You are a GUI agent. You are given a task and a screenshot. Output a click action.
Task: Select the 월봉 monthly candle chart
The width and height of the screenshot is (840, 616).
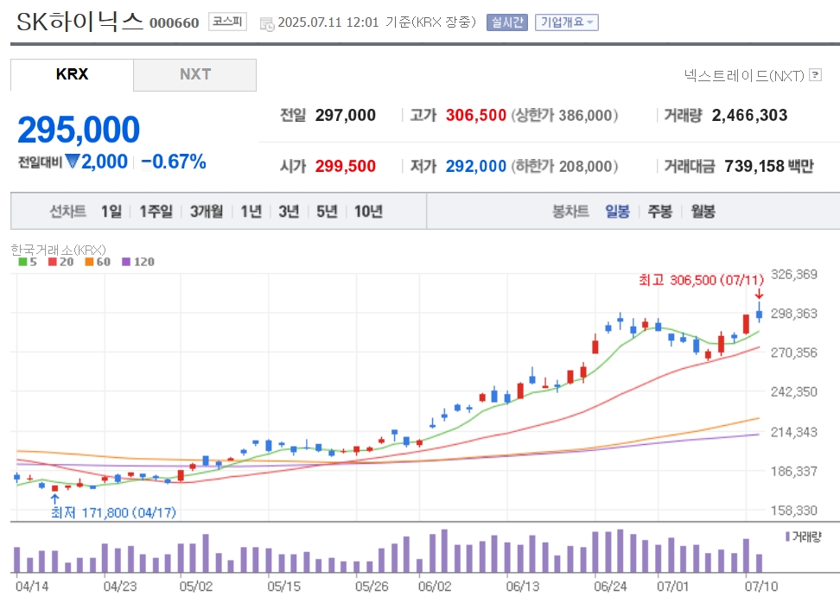tap(703, 211)
